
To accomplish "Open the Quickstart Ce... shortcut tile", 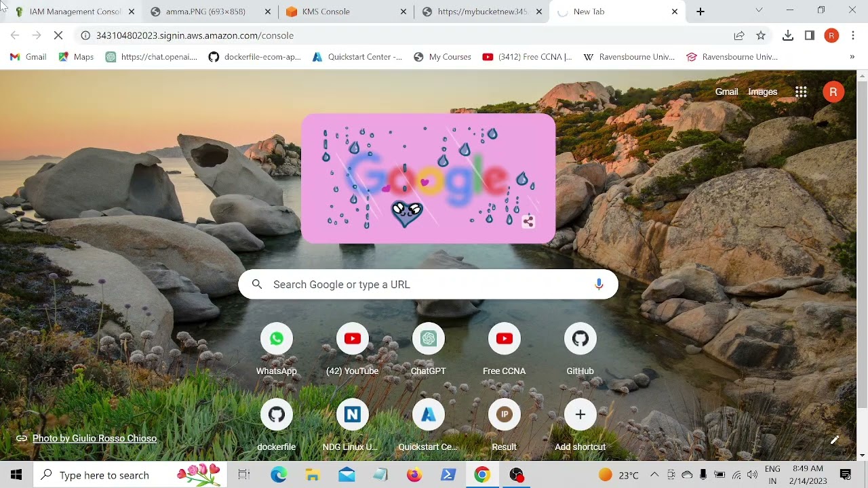I will pyautogui.click(x=429, y=425).
